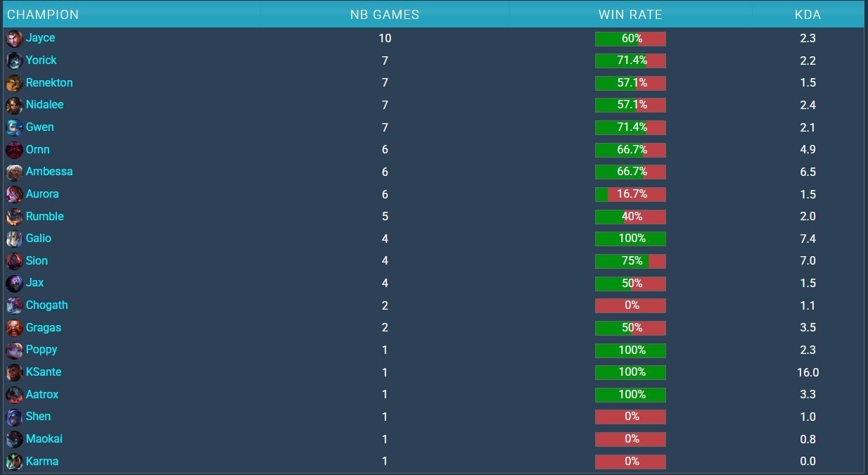868x475 pixels.
Task: Open the Rumble champion name link
Action: click(x=44, y=216)
